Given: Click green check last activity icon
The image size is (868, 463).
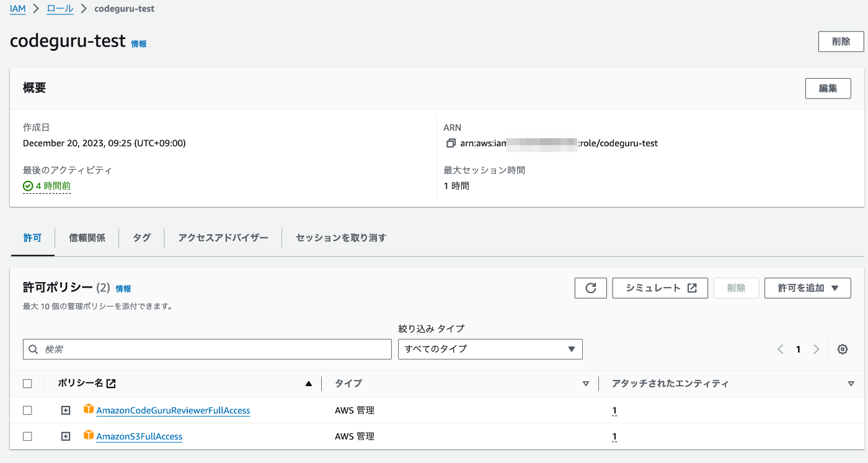Looking at the screenshot, I should coord(28,186).
